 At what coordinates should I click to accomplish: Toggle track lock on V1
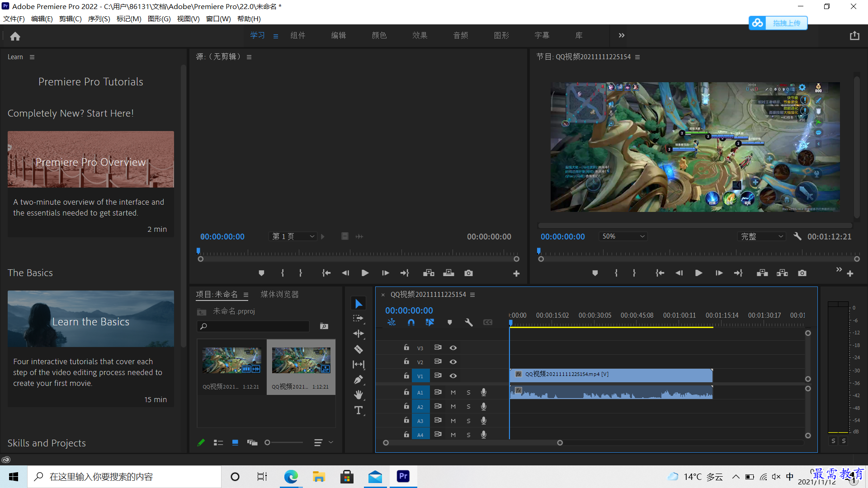click(406, 375)
